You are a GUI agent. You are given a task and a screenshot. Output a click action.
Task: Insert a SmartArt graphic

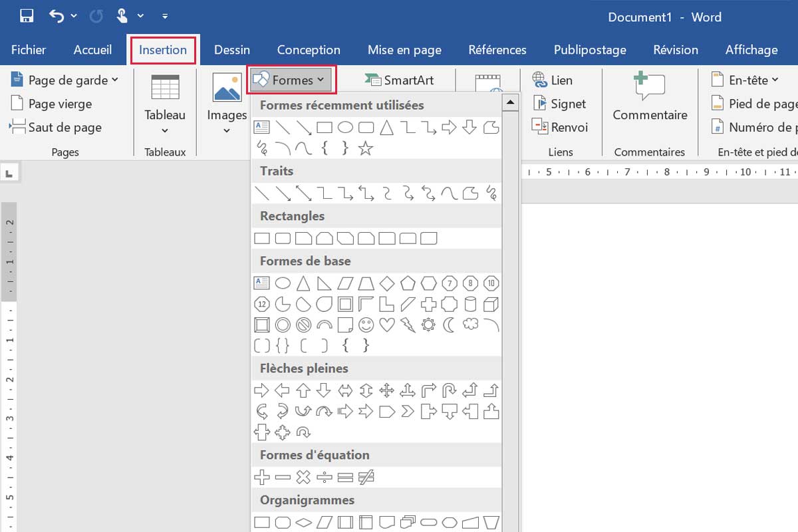click(400, 80)
